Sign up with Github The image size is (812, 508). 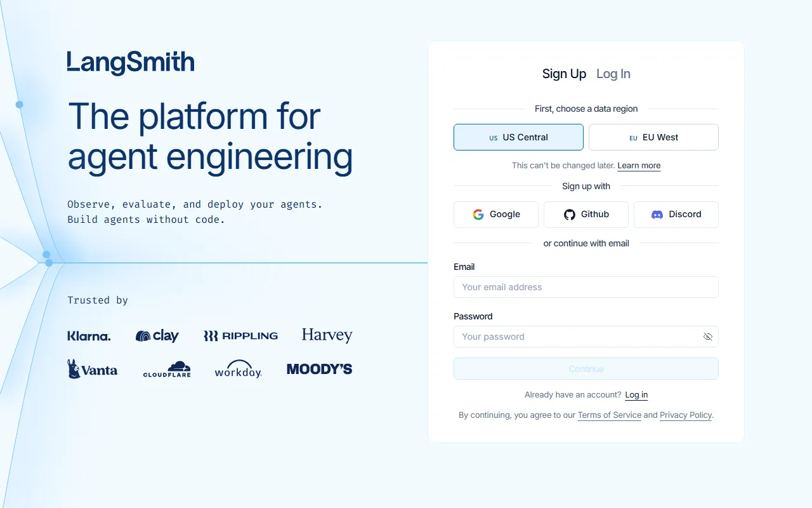(x=586, y=215)
